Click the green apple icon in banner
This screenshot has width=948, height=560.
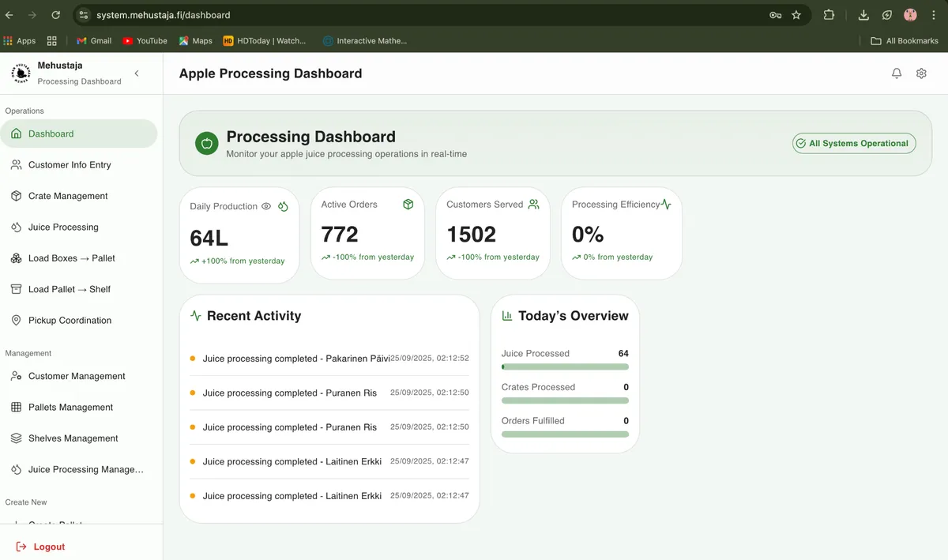click(x=207, y=143)
